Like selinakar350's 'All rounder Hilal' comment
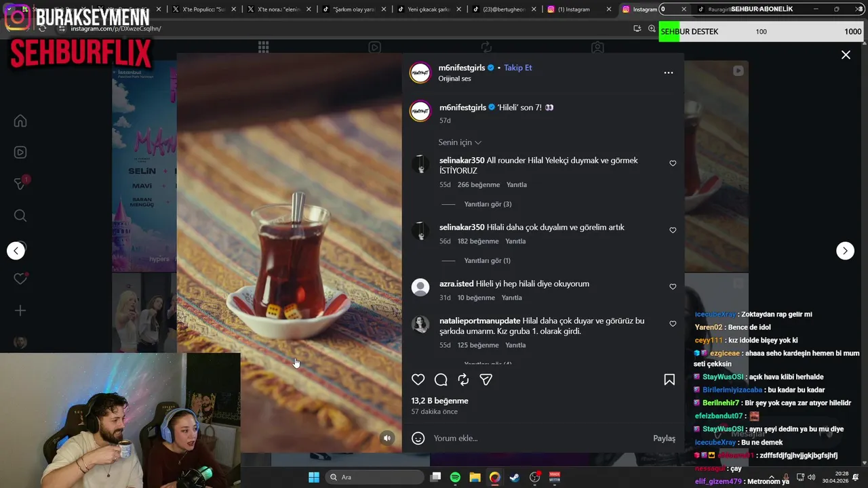The height and width of the screenshot is (488, 868). (673, 163)
